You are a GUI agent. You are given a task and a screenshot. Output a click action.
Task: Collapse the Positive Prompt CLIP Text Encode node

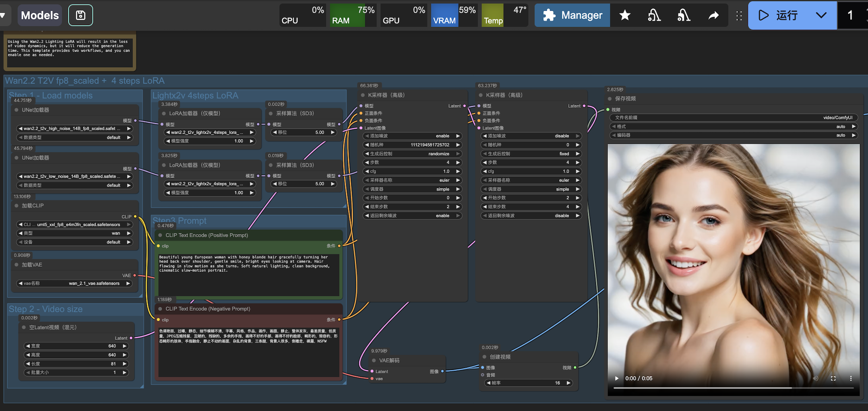click(160, 235)
